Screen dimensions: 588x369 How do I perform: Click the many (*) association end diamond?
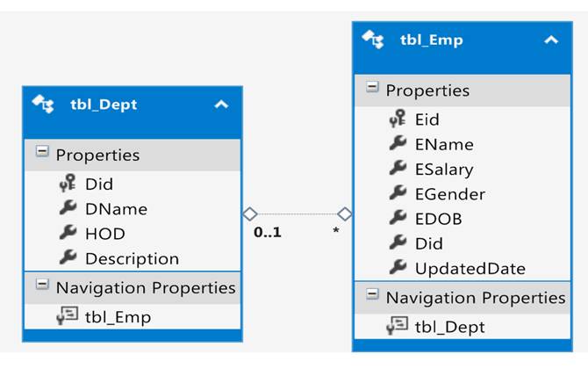[345, 214]
